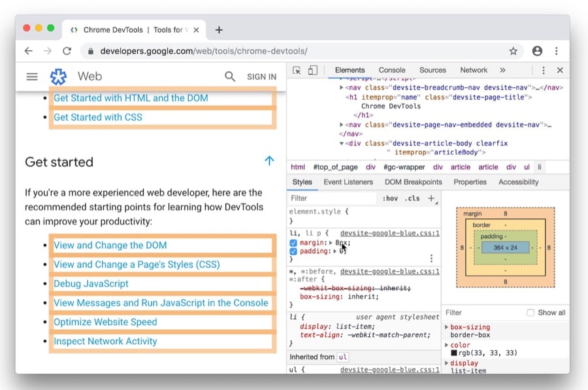Open the Debug JavaScript link
The image size is (588, 390).
click(x=91, y=284)
